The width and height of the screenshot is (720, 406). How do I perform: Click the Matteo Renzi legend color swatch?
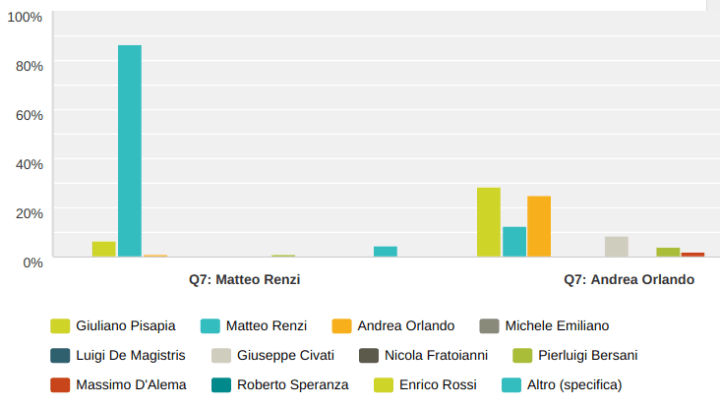210,326
